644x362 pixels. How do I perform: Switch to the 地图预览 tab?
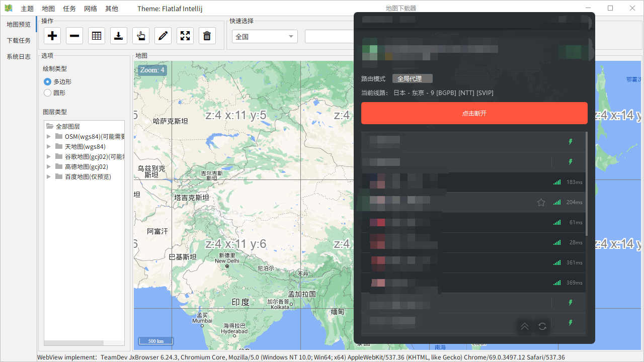18,24
